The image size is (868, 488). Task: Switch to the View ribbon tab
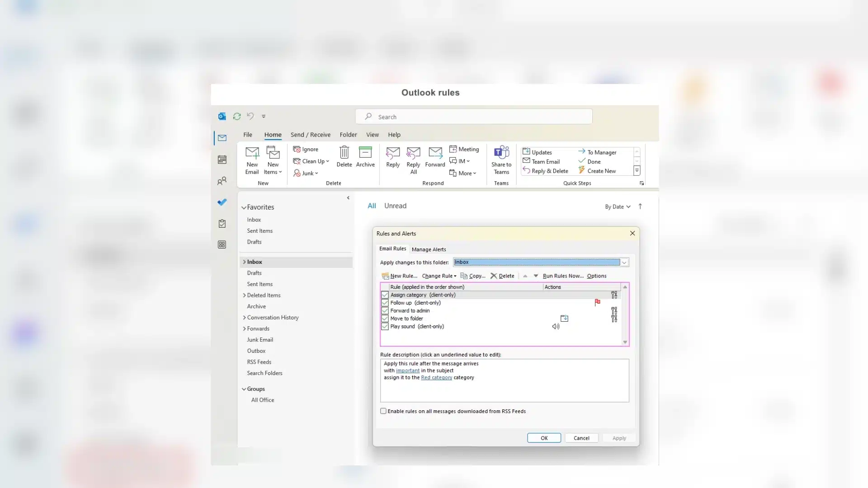click(x=373, y=135)
